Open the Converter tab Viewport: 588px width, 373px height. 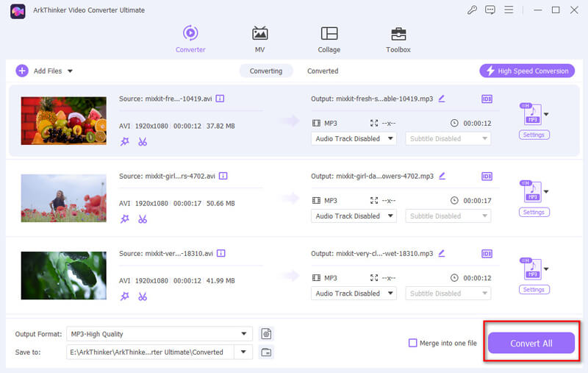click(x=190, y=39)
